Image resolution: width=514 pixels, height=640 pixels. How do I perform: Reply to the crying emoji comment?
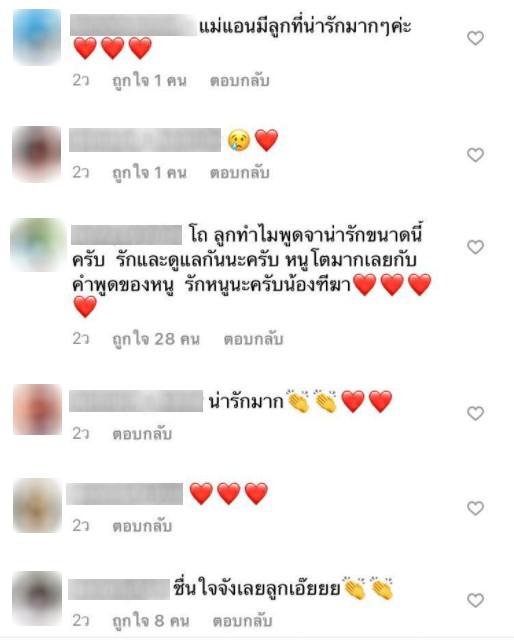240,173
